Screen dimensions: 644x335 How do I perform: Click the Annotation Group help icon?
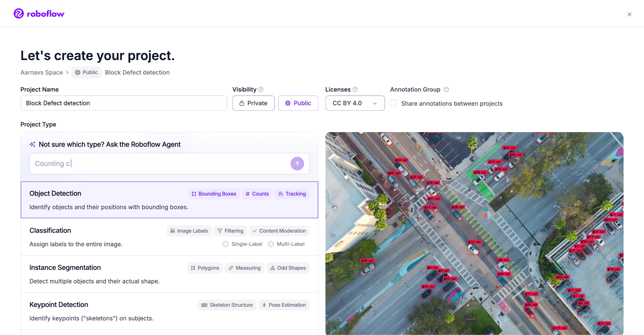(x=446, y=90)
